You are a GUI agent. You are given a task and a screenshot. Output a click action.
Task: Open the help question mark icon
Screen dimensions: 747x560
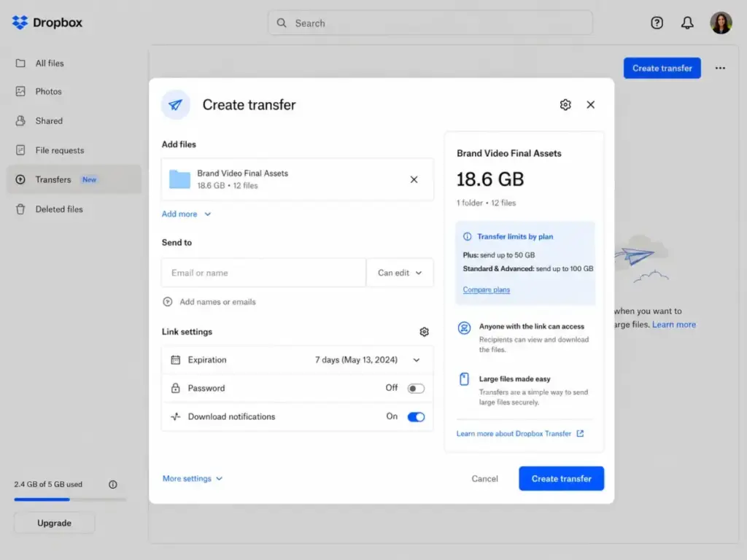(x=657, y=23)
